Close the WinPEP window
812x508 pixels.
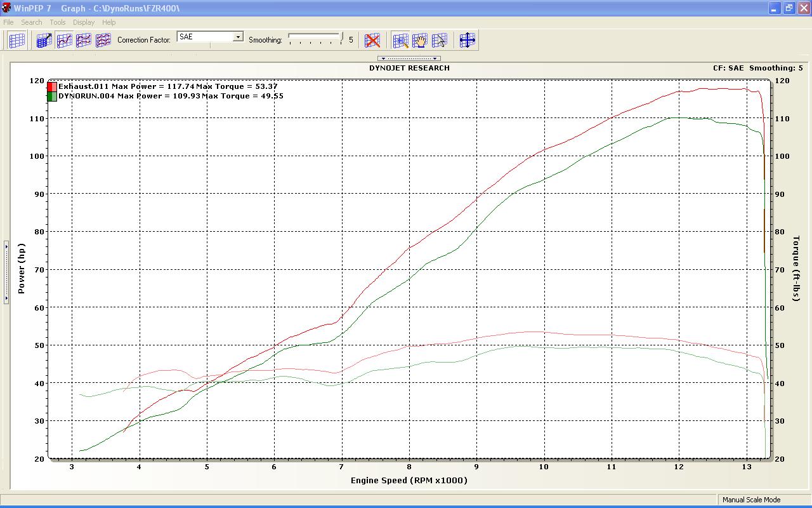point(803,8)
